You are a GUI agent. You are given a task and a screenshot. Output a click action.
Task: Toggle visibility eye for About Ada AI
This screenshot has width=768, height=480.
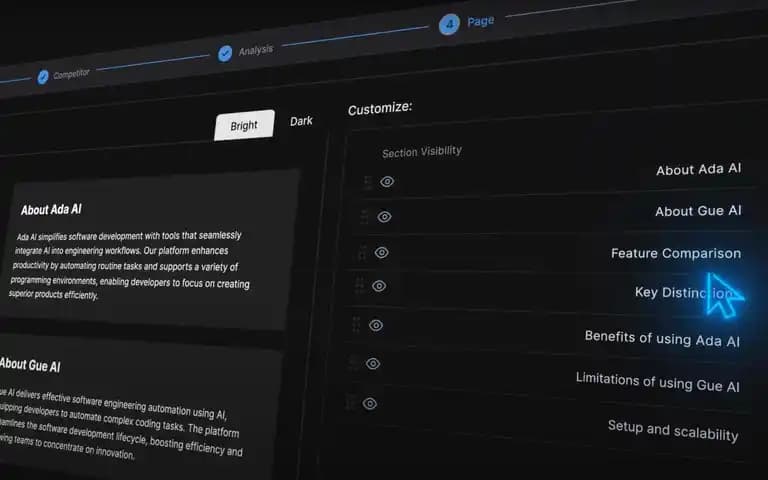(387, 182)
